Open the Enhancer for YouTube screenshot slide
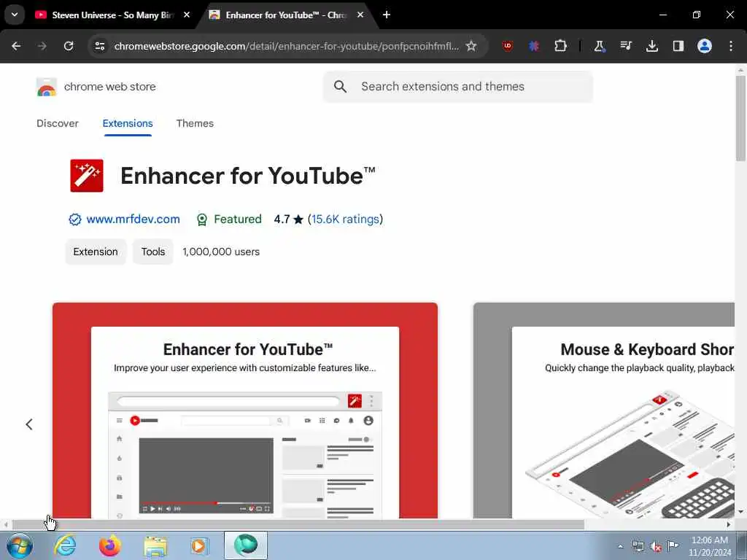747x560 pixels. [x=245, y=411]
